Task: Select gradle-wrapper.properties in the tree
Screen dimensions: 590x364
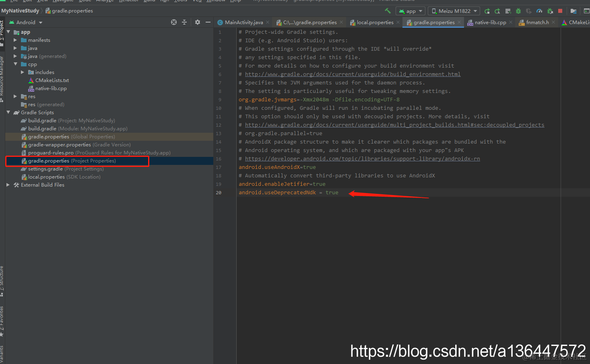Action: coord(76,145)
